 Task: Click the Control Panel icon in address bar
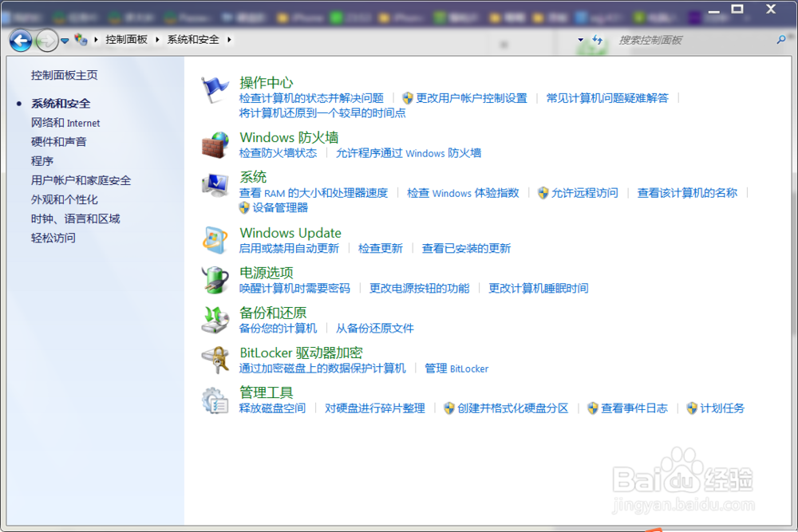pos(81,39)
